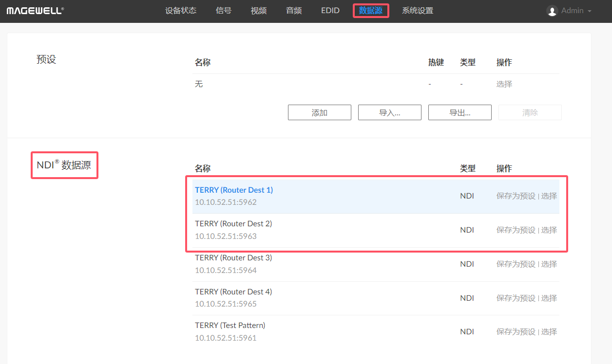This screenshot has width=612, height=364.
Task: Go to the 视频 tab
Action: [259, 11]
